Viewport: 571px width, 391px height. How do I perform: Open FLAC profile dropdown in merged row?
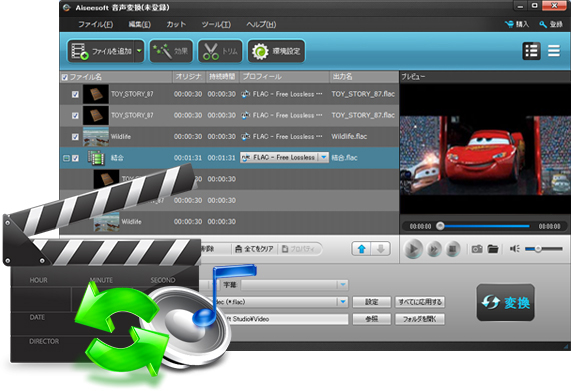coord(323,157)
